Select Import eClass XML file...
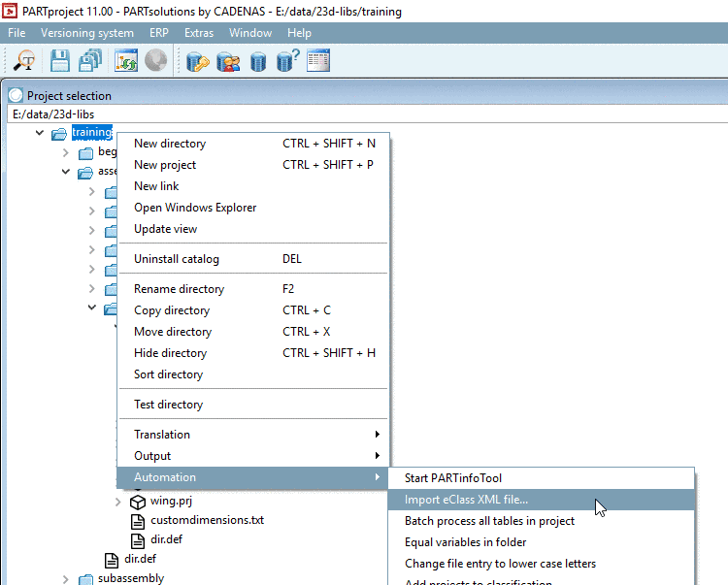Screen dimensions: 728x585 coord(542,500)
